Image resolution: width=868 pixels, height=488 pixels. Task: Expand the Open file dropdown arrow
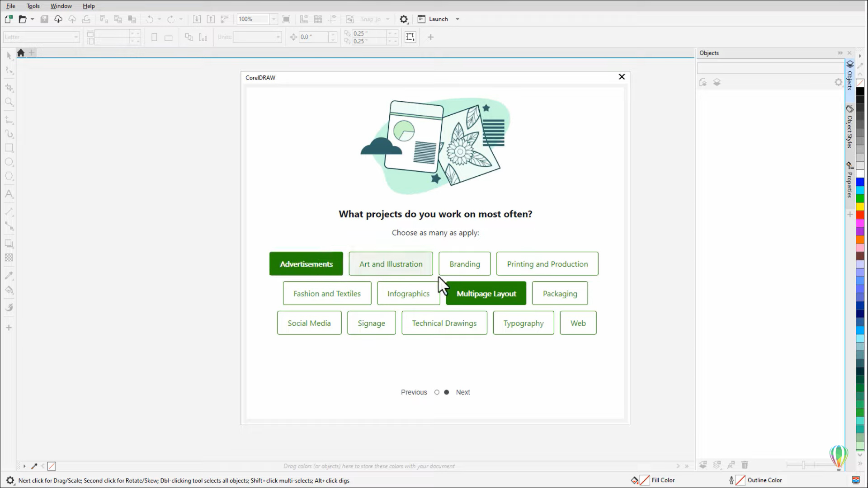33,19
